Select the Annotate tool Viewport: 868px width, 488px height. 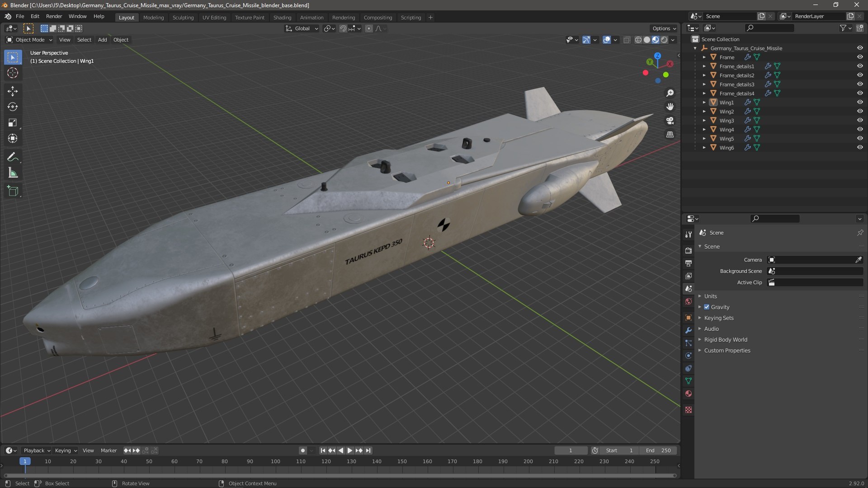coord(13,157)
